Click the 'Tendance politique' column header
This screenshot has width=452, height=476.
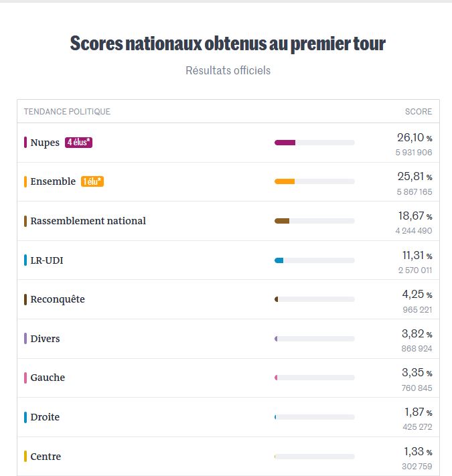67,112
